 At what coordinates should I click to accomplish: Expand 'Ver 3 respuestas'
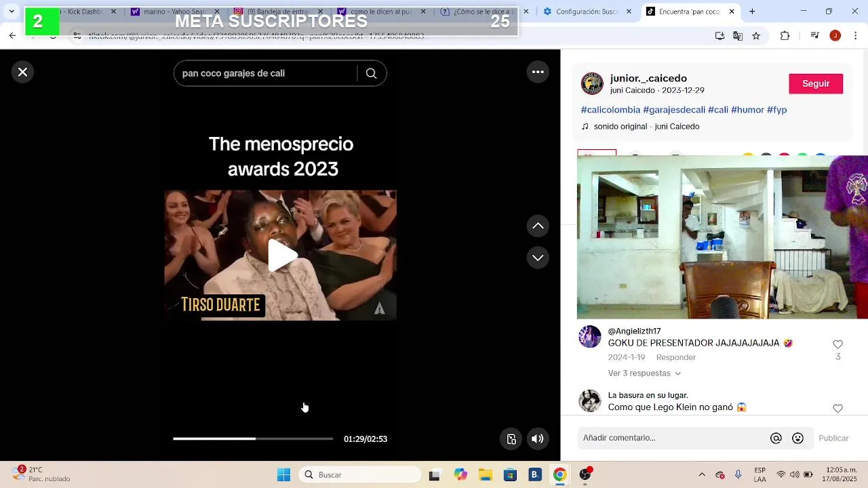tap(644, 373)
